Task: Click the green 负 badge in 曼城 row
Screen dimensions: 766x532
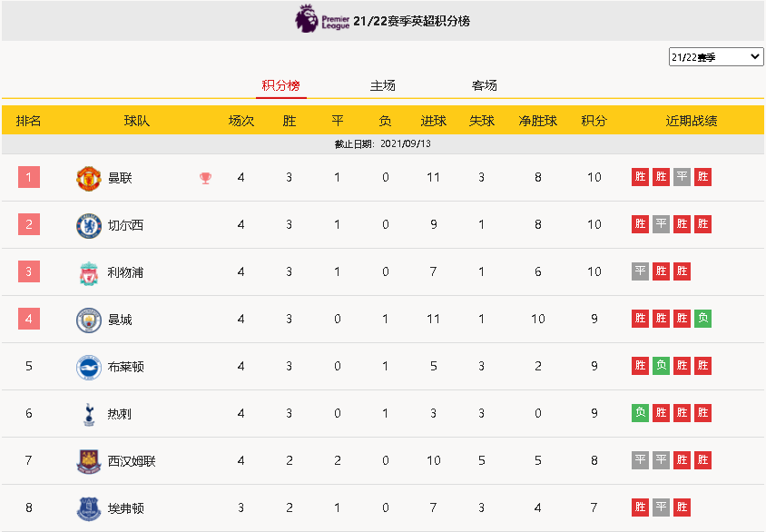Action: click(x=703, y=319)
